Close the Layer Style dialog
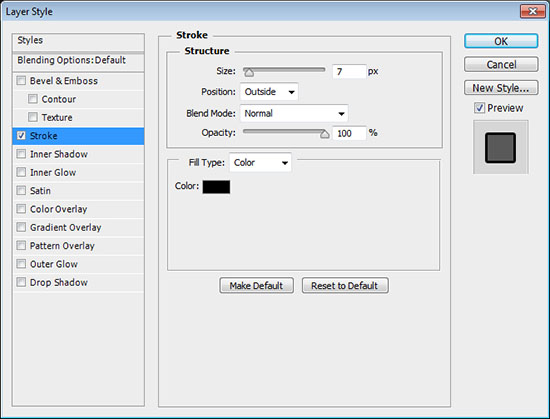Screen dimensions: 550x419 tap(532, 11)
